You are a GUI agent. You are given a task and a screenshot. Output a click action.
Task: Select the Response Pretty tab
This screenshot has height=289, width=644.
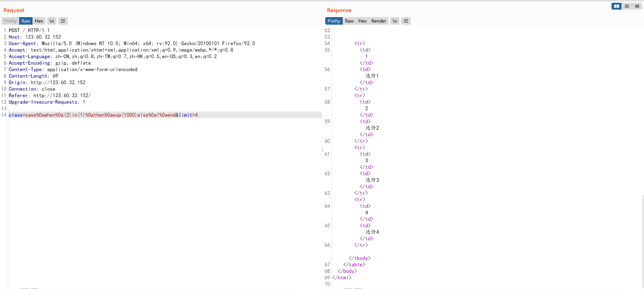[334, 21]
